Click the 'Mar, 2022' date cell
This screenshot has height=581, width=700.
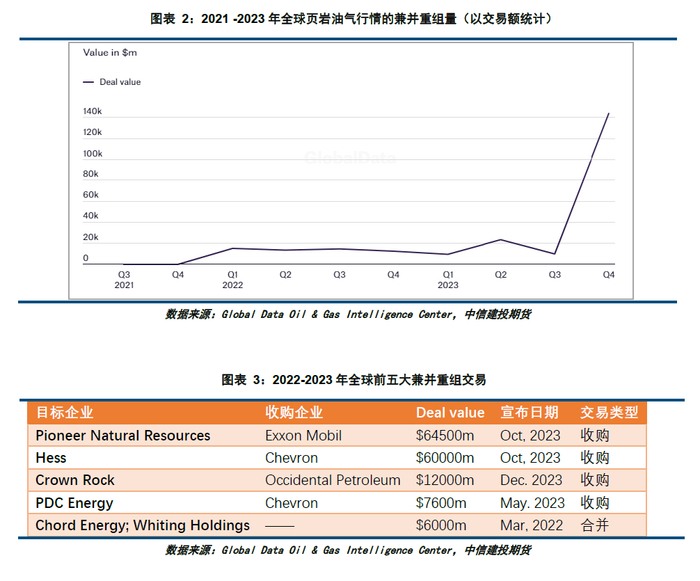[532, 525]
